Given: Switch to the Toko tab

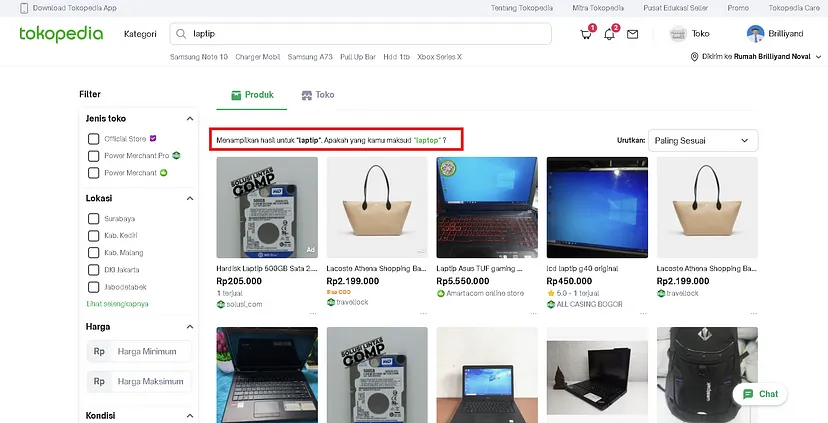Looking at the screenshot, I should (x=317, y=95).
